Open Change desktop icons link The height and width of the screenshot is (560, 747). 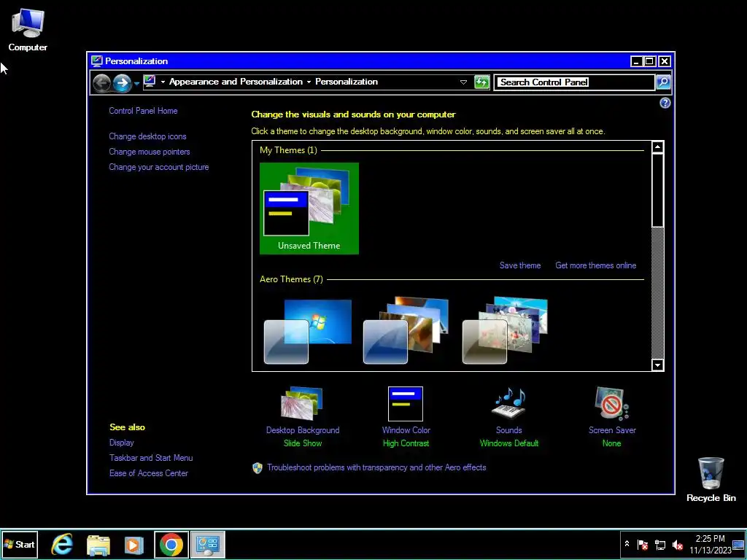coord(147,136)
